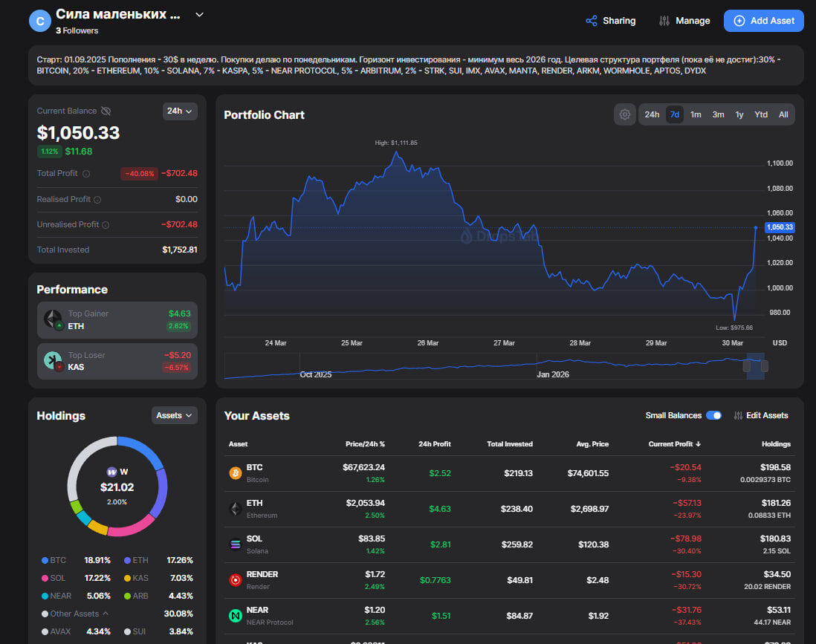
Task: Click the Manage sliders icon
Action: (664, 21)
